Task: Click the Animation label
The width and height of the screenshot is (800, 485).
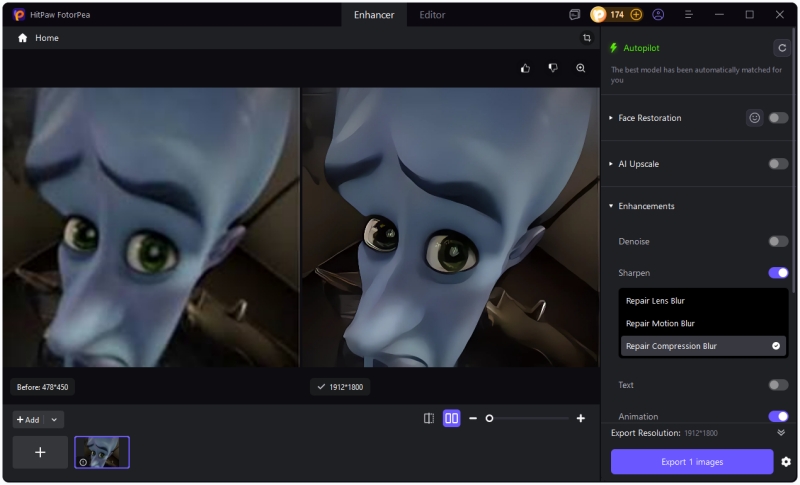Action: [638, 417]
